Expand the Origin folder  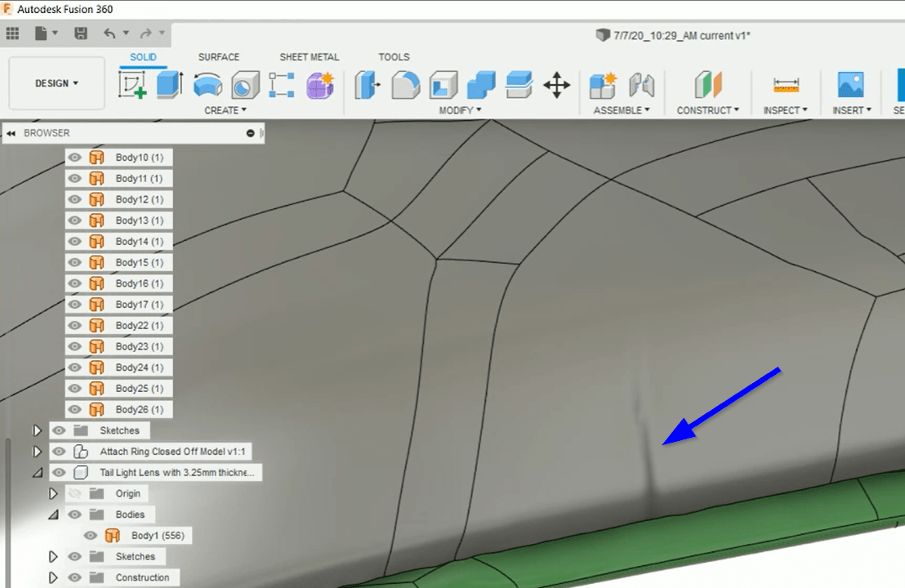tap(53, 492)
